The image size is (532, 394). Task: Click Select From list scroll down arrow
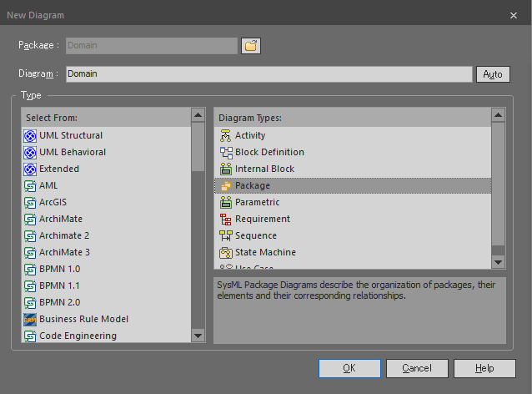(198, 336)
